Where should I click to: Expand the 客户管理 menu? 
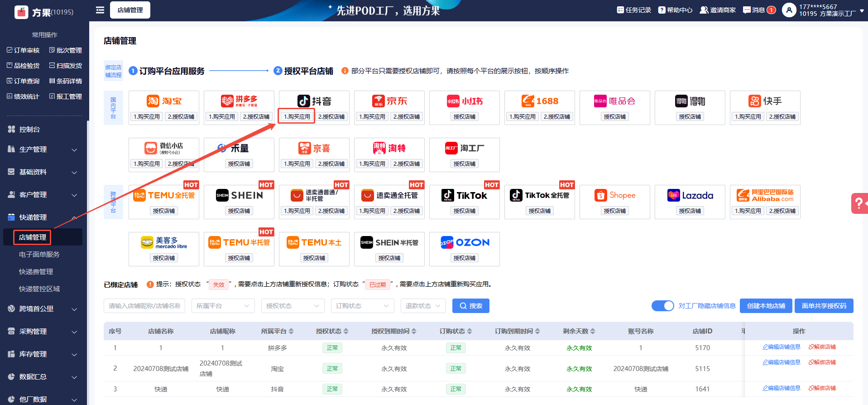tap(43, 195)
